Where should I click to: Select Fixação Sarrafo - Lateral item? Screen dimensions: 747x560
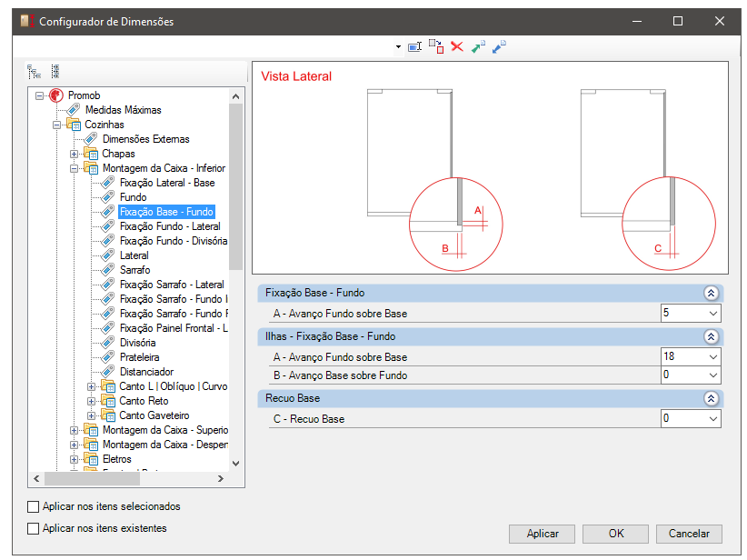point(172,285)
